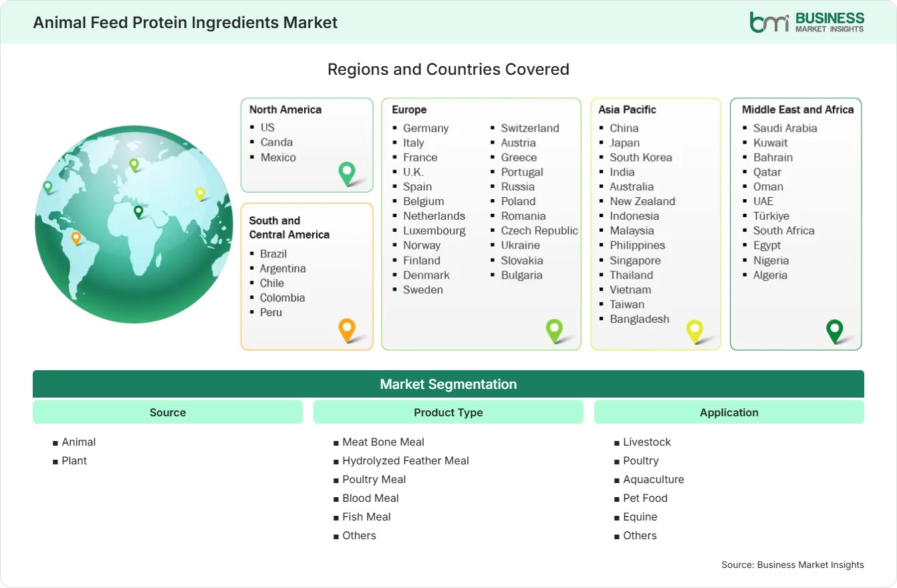This screenshot has width=897, height=588.
Task: Click 'Saudi Arabia' in Middle East list
Action: pyautogui.click(x=785, y=128)
